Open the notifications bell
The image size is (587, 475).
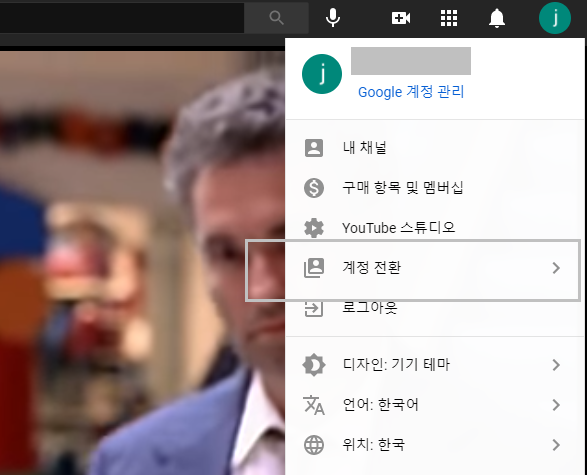click(497, 18)
